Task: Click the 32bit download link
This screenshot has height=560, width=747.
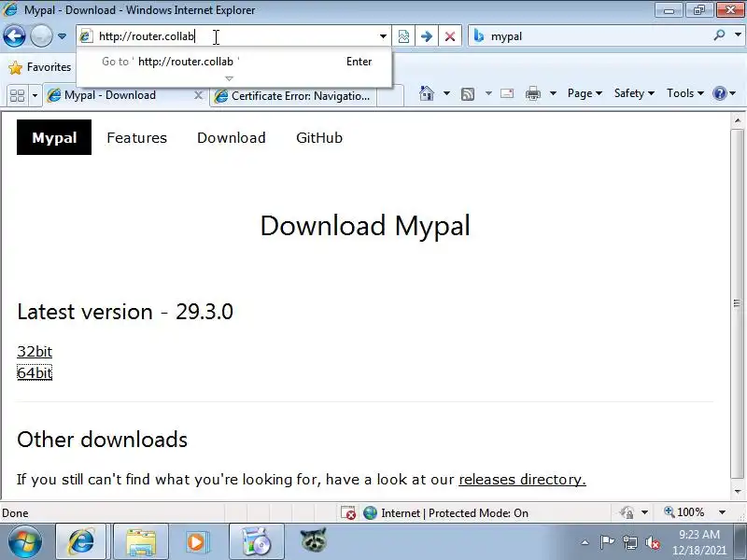Action: coord(35,352)
